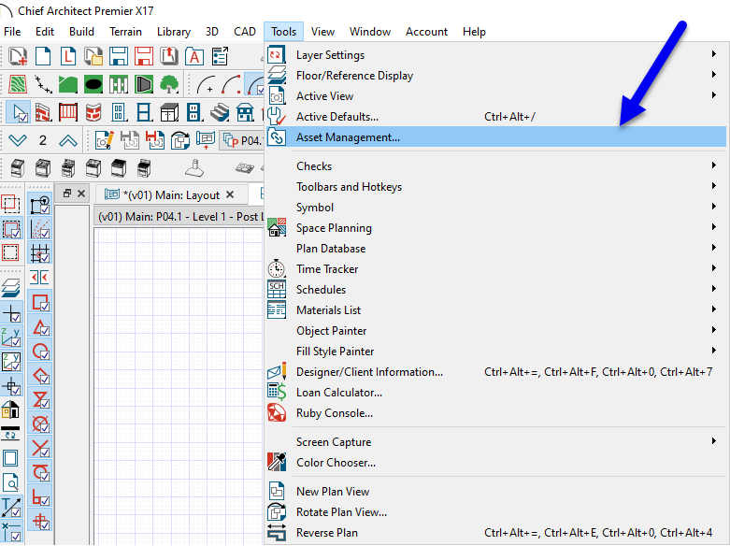Image resolution: width=730 pixels, height=560 pixels.
Task: Click the side panel float/restore button
Action: 67,194
